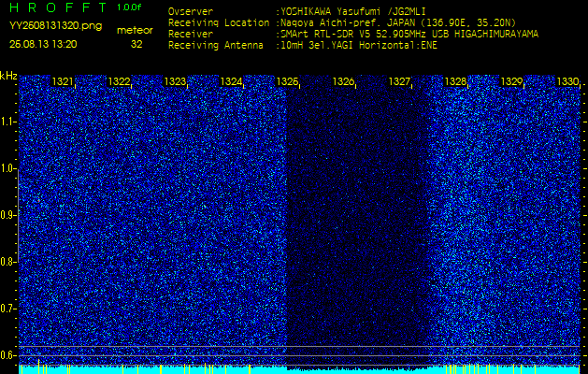Image resolution: width=588 pixels, height=374 pixels.
Task: Click time marker 1324
Action: click(232, 81)
